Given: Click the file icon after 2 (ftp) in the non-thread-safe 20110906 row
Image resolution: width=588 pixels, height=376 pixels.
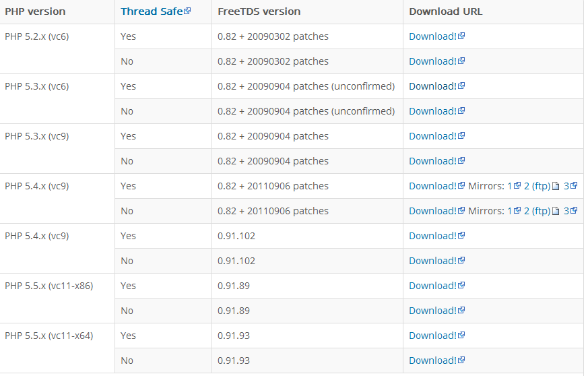Looking at the screenshot, I should (556, 211).
